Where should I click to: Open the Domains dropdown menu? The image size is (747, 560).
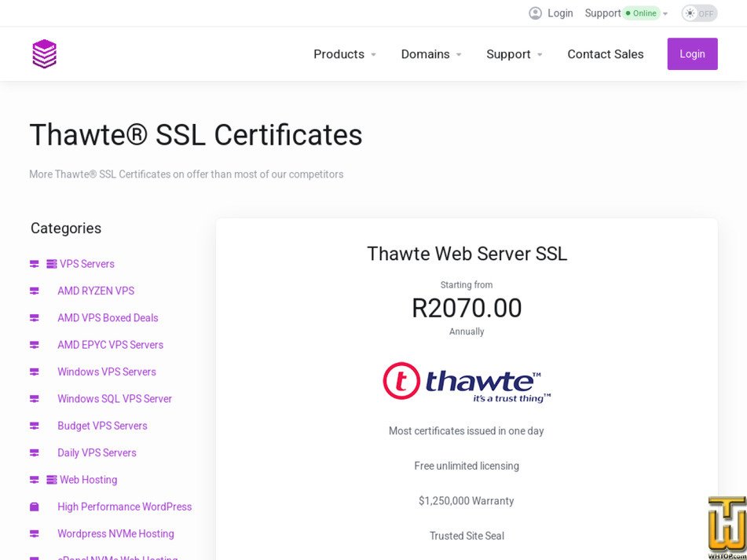point(431,54)
